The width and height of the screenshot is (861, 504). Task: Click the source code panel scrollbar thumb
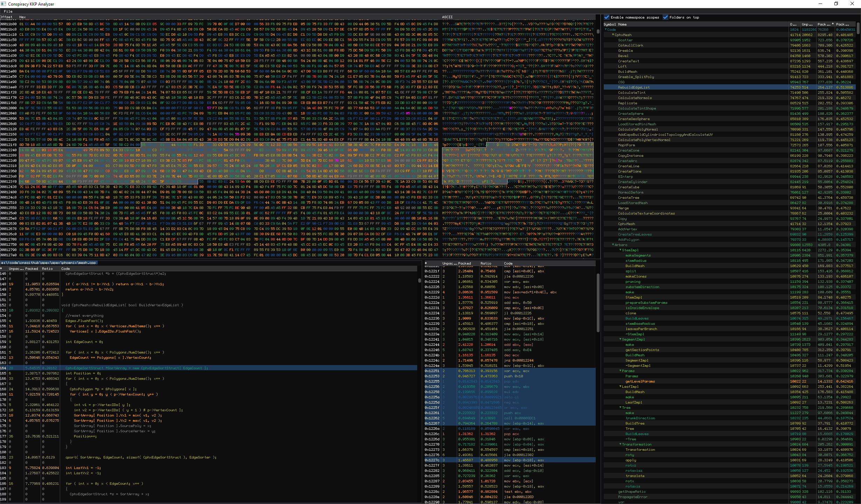(419, 280)
